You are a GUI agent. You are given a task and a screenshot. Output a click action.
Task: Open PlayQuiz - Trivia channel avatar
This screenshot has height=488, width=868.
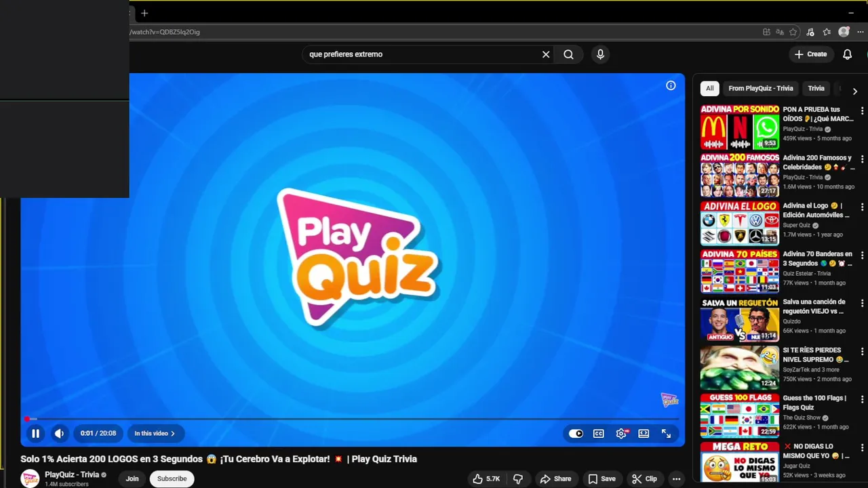pos(30,479)
